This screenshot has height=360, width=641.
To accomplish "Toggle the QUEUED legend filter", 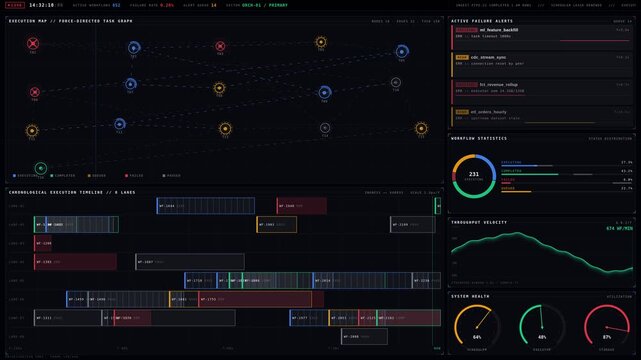I will (97, 176).
